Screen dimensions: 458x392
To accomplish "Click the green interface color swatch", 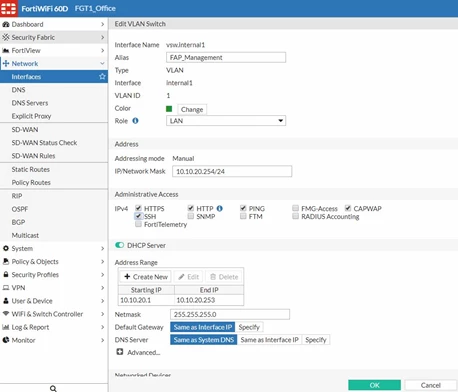I will point(169,109).
